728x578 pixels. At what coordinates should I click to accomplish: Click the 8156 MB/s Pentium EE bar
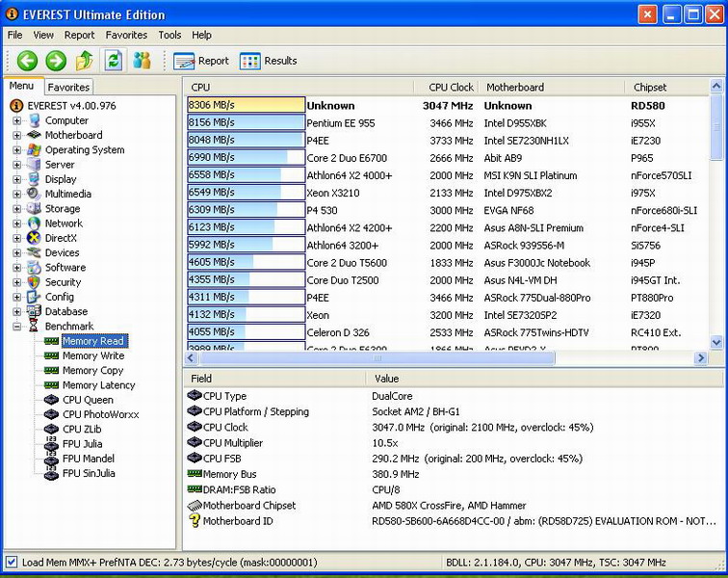247,122
